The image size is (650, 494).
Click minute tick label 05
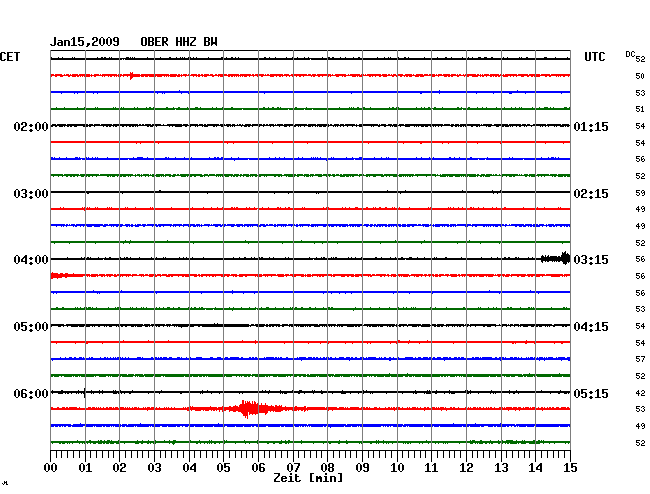point(223,468)
